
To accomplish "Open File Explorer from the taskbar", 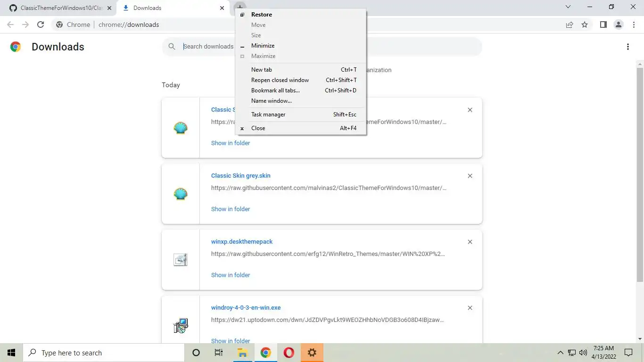I will [x=242, y=353].
